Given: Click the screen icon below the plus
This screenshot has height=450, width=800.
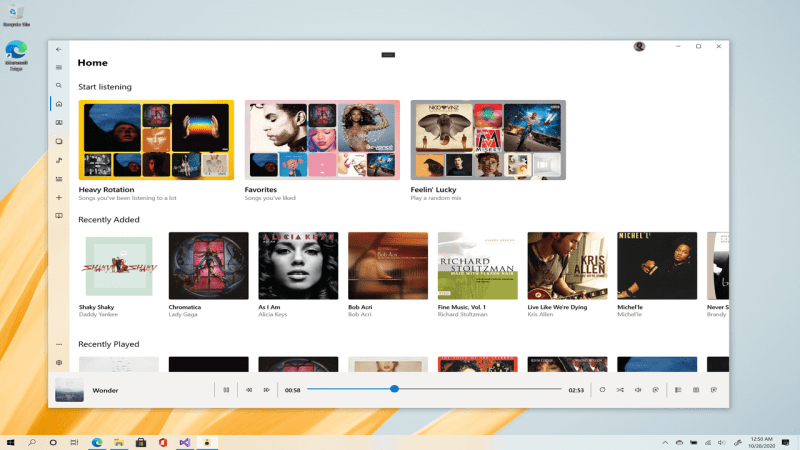Looking at the screenshot, I should (x=59, y=216).
